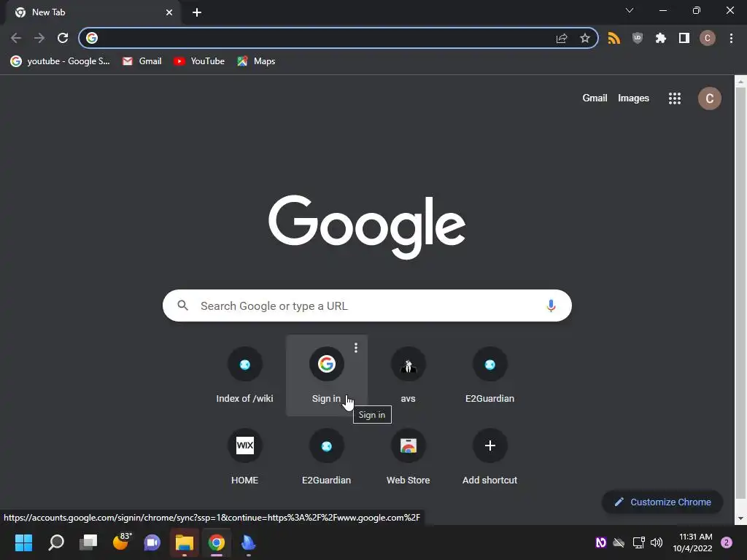This screenshot has width=747, height=560.
Task: Open the E2Guardian shortcut beside avs
Action: tap(489, 376)
